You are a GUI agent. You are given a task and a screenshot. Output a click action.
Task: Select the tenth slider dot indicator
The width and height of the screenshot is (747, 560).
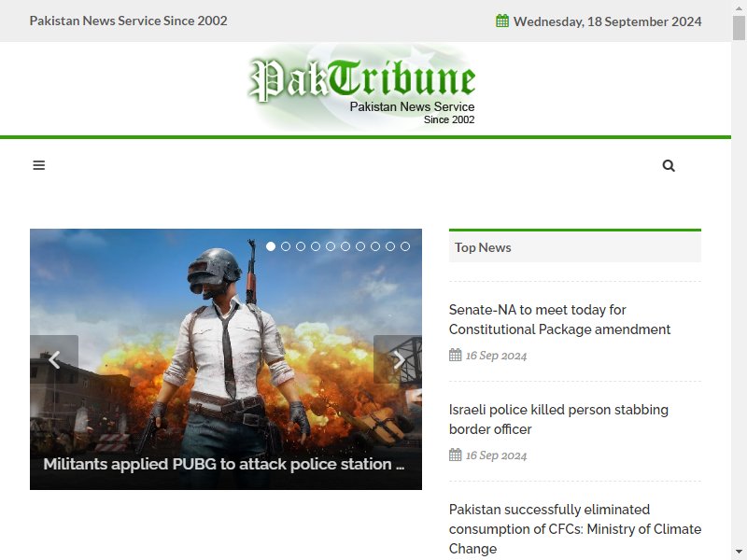point(405,246)
